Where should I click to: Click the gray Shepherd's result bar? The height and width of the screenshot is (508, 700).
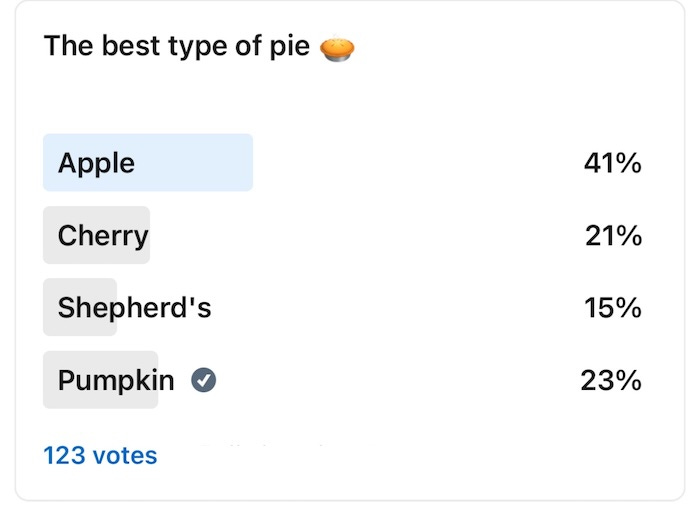point(80,307)
